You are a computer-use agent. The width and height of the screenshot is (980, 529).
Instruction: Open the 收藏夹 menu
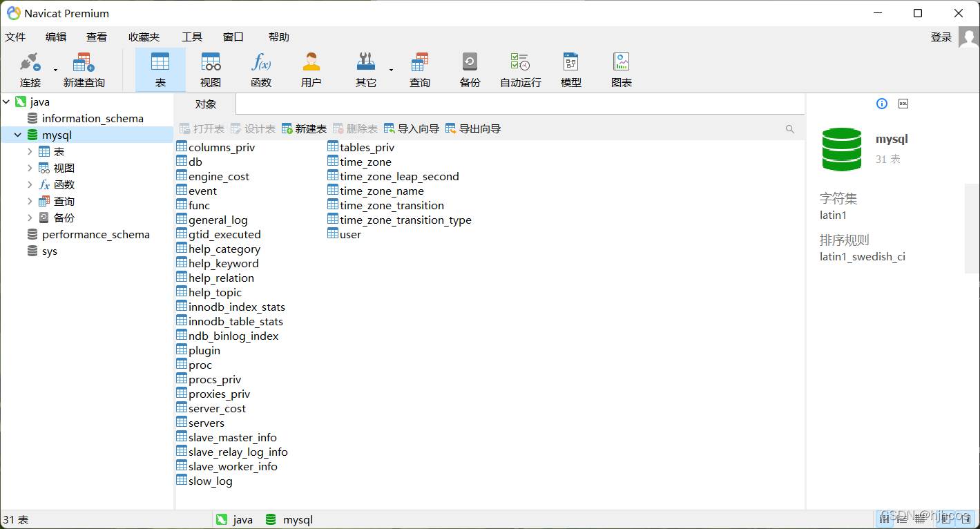point(144,37)
